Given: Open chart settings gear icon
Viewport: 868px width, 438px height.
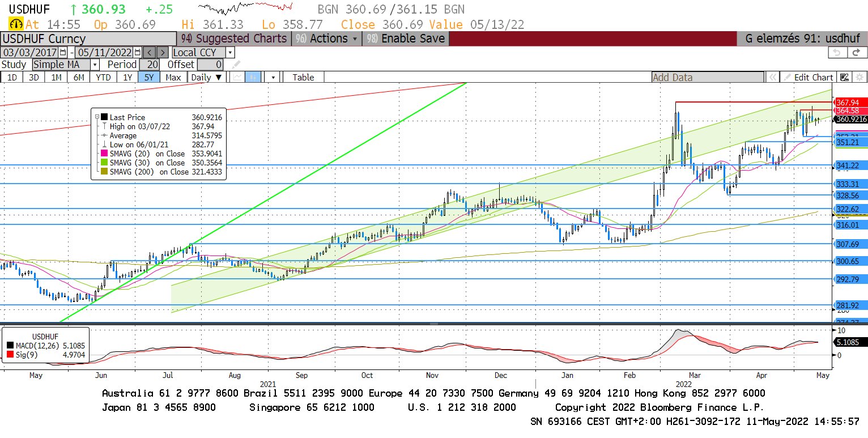Looking at the screenshot, I should coord(859,77).
